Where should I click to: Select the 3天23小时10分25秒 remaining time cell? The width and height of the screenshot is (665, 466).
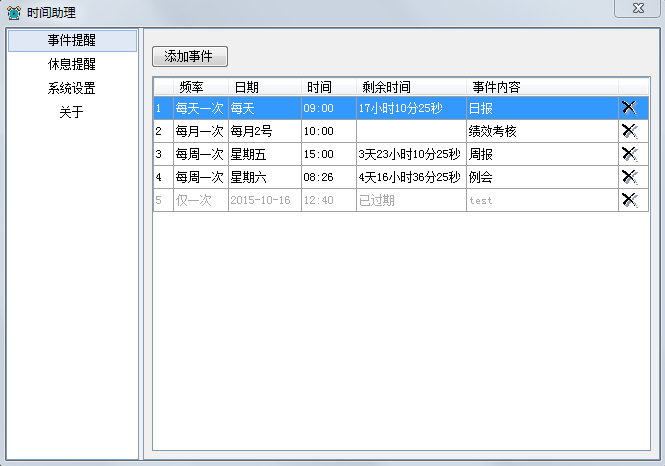[x=411, y=154]
